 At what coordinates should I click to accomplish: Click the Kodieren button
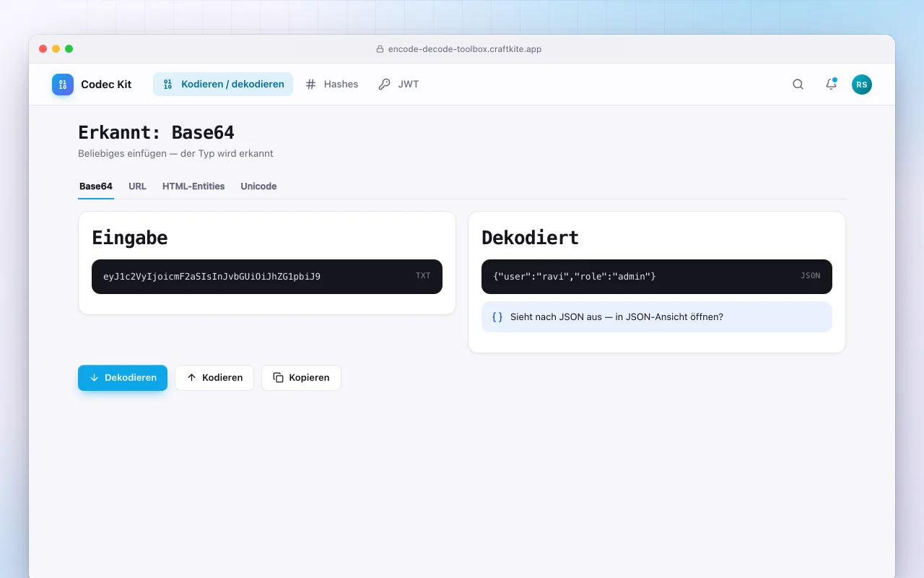(214, 378)
